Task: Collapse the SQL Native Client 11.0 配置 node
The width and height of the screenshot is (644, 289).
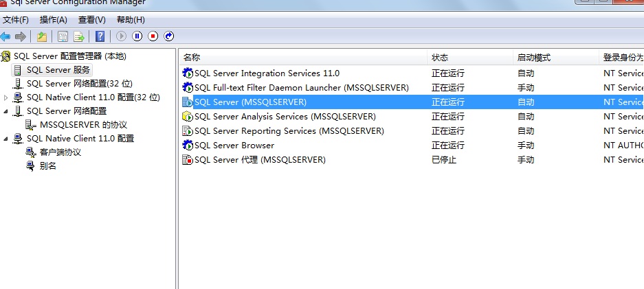Action: (5, 139)
